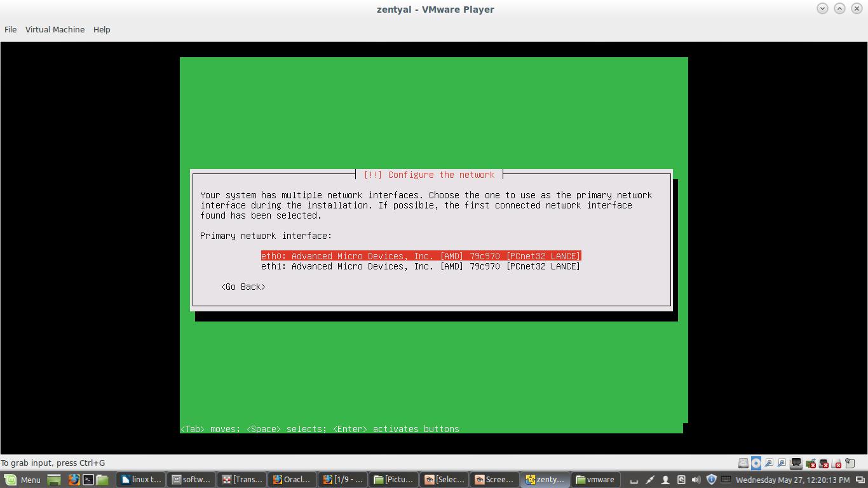The height and width of the screenshot is (488, 868).
Task: Open the calendar from the date and time
Action: tap(792, 480)
